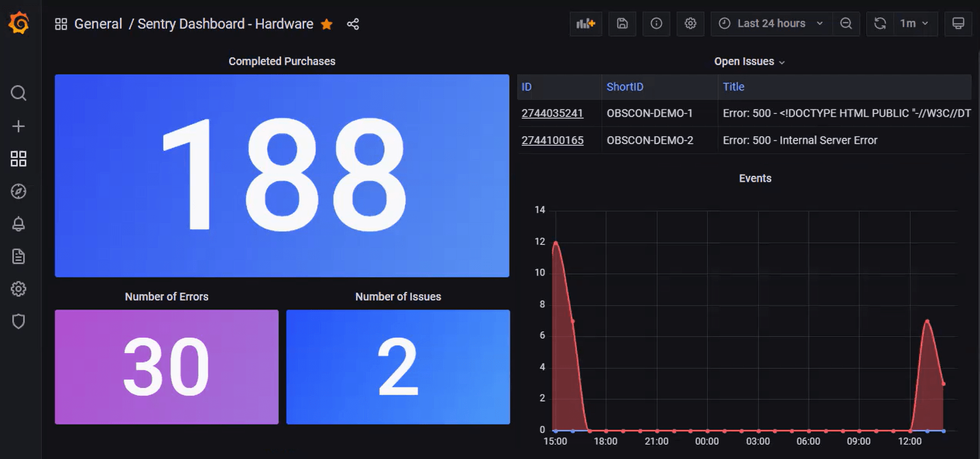Toggle the star to unfavorite dashboard

tap(327, 24)
